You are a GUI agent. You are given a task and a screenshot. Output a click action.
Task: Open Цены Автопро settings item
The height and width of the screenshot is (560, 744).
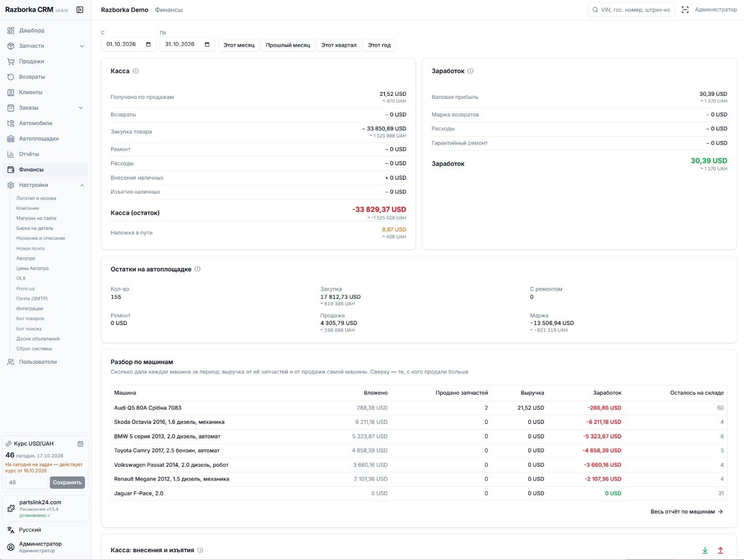(32, 268)
